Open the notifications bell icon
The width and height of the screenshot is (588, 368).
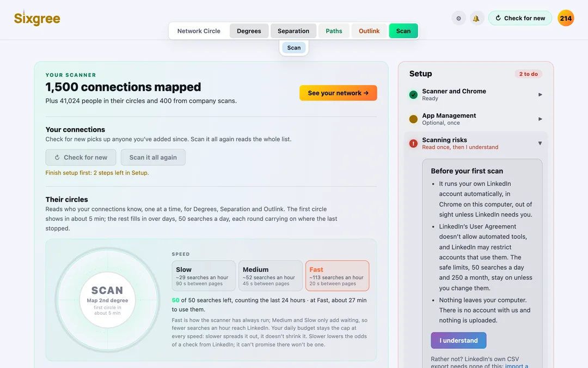pyautogui.click(x=476, y=18)
